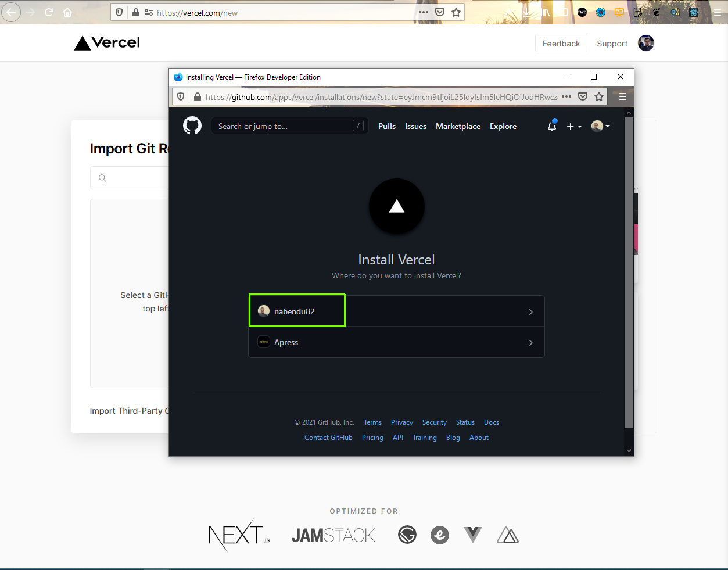Click the orange presentation extension icon
Image resolution: width=728 pixels, height=570 pixels.
pos(619,12)
